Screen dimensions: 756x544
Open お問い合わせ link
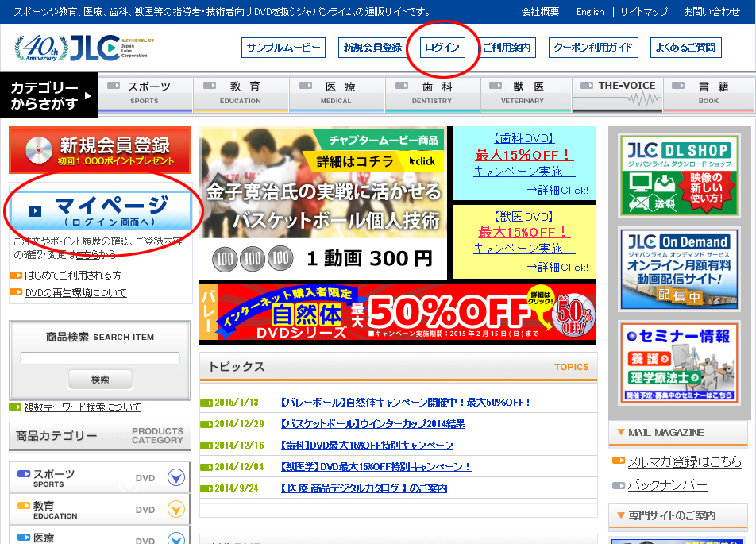pos(712,12)
